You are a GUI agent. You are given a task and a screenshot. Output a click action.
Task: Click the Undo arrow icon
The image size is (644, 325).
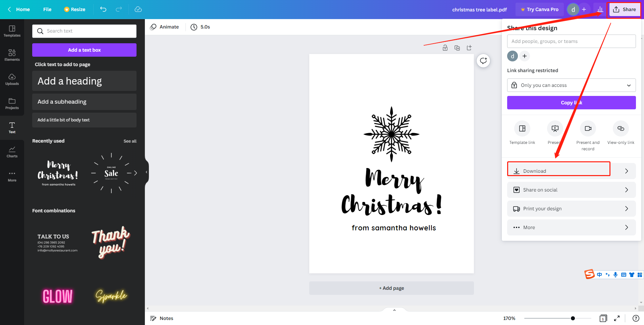pyautogui.click(x=103, y=9)
